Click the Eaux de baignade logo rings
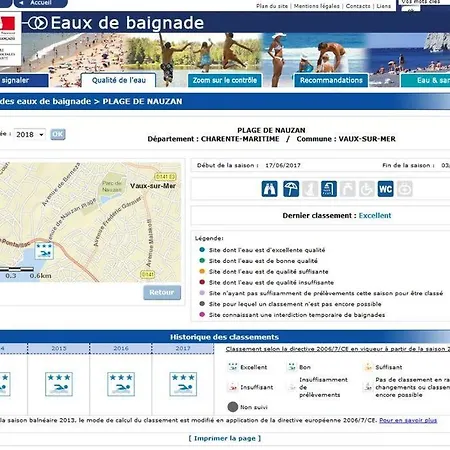450x450 pixels. click(38, 23)
